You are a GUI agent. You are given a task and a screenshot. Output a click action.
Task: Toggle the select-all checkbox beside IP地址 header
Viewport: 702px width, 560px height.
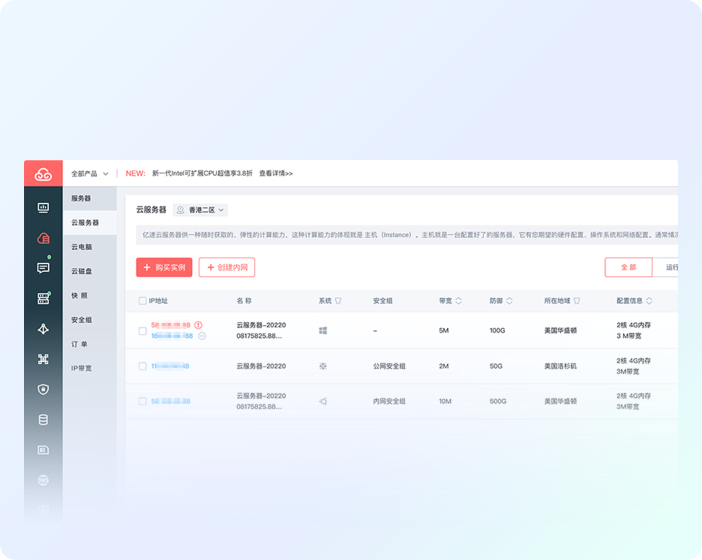tap(142, 300)
